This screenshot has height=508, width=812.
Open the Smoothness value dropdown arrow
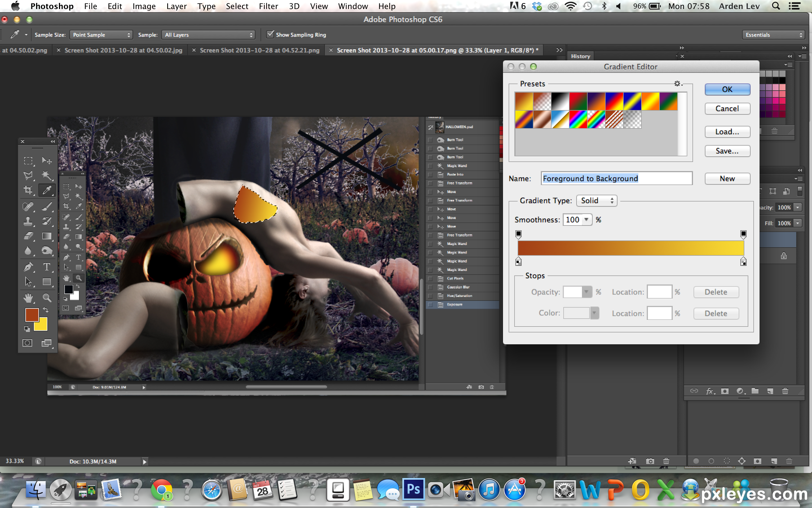click(x=586, y=219)
